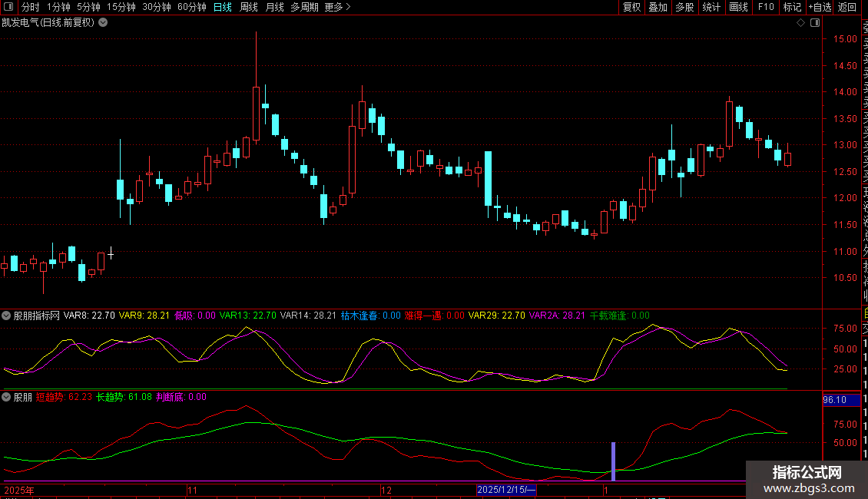Image resolution: width=868 pixels, height=499 pixels.
Task: Click the 叠加 overlay button
Action: [658, 7]
